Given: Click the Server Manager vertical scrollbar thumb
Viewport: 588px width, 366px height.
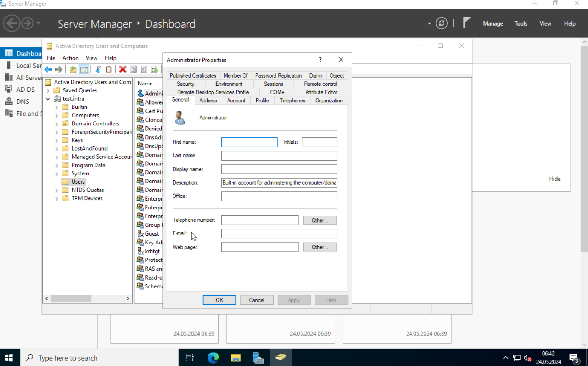Looking at the screenshot, I should (x=584, y=149).
